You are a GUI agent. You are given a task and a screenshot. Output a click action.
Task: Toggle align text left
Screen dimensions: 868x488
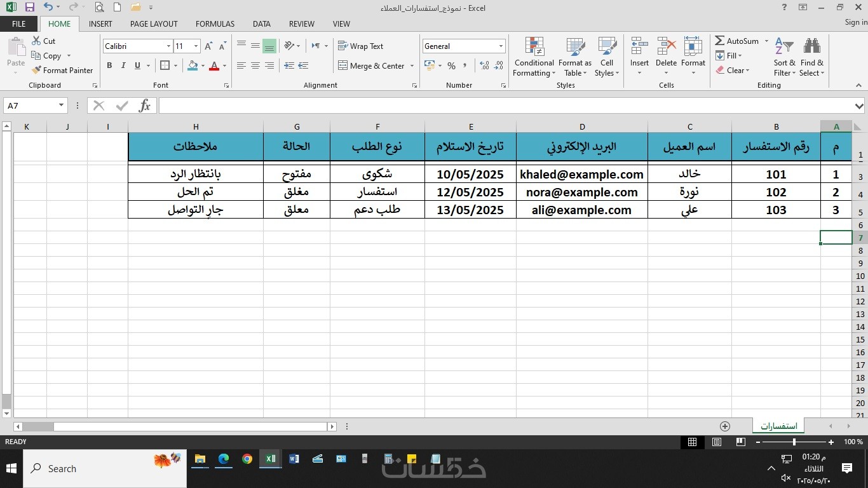click(x=241, y=65)
